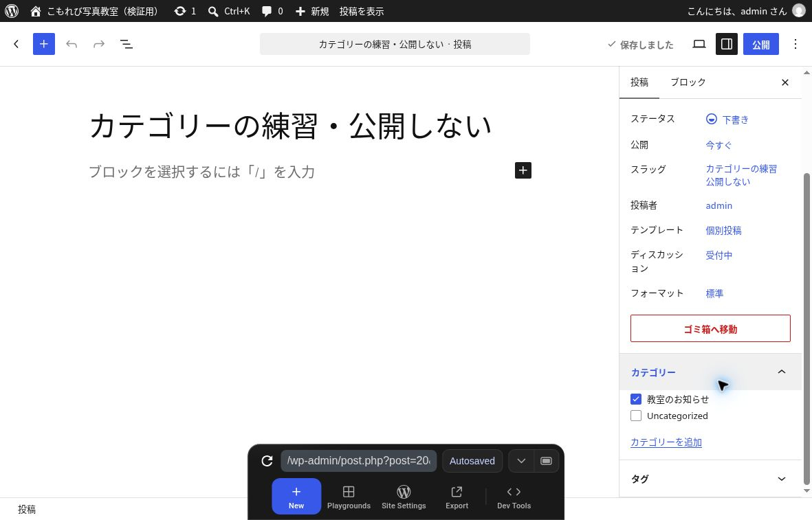Click the blue 公開 publish button

click(x=760, y=44)
